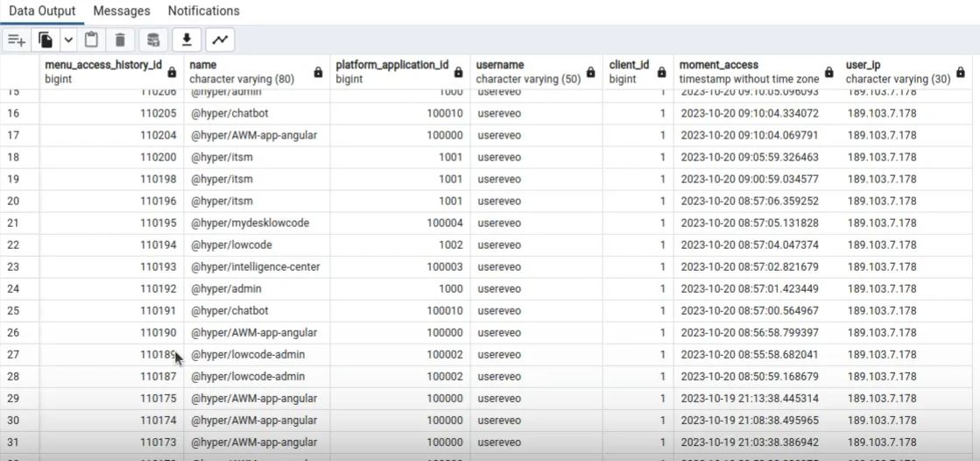Image resolution: width=980 pixels, height=461 pixels.
Task: Click the cell with id 110187
Action: 111,377
